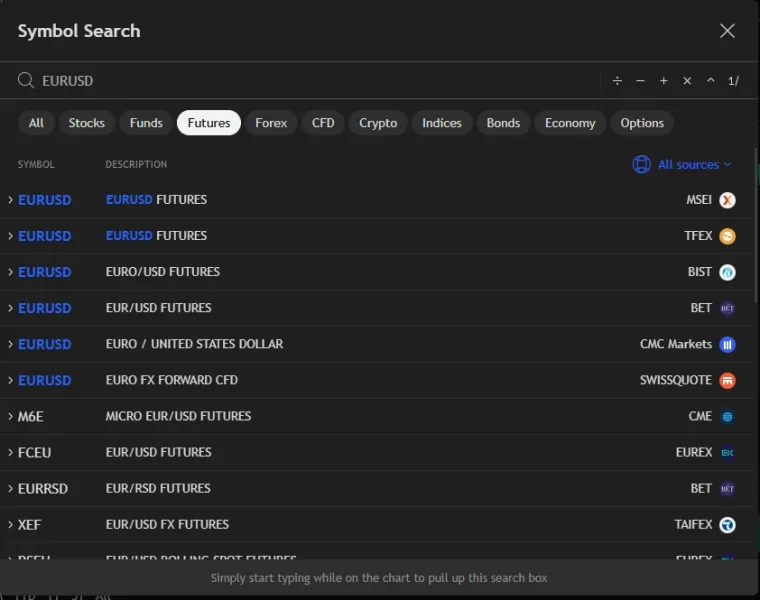Expand the XEF EUR/USD FX futures row
The height and width of the screenshot is (600, 760).
point(10,524)
